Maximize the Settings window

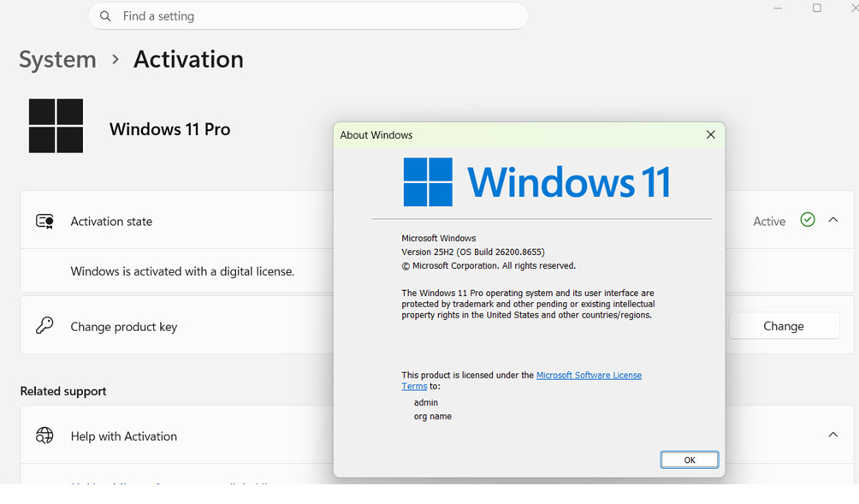[x=817, y=9]
